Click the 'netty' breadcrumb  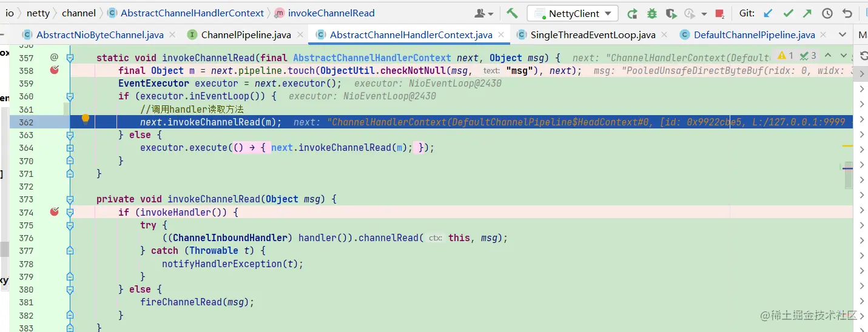tap(38, 13)
